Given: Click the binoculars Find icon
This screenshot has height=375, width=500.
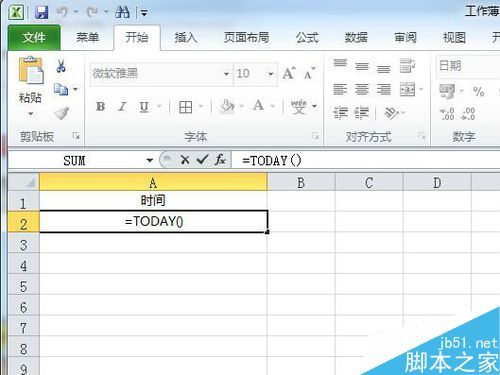Looking at the screenshot, I should pyautogui.click(x=122, y=12).
